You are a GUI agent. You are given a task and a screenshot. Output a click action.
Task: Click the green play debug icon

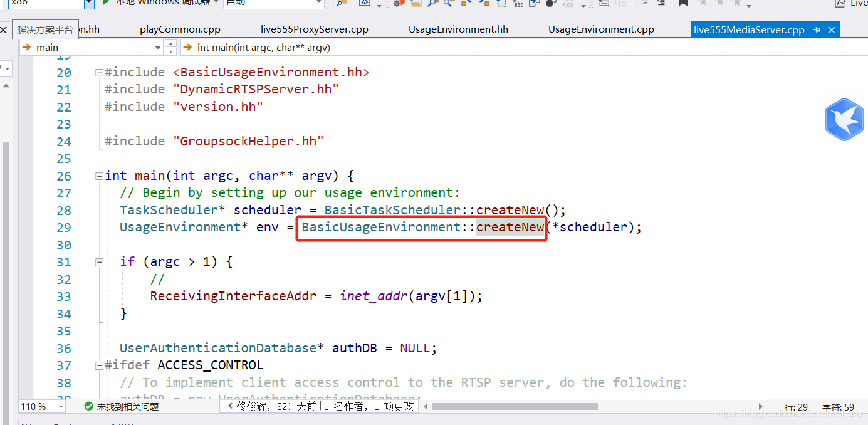click(106, 3)
